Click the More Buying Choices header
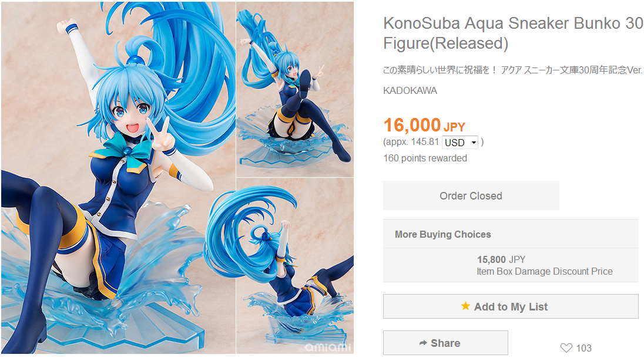Image resolution: width=644 pixels, height=358 pixels. 443,234
